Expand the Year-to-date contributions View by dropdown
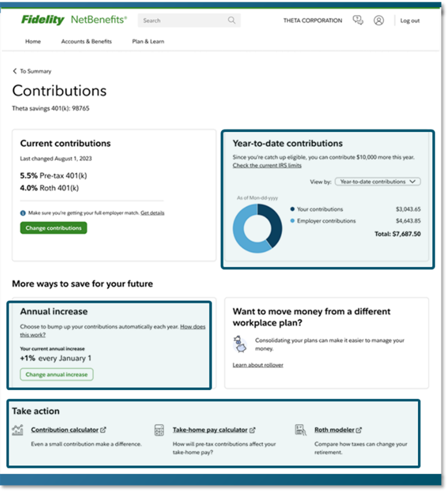Viewport: 448px width, 492px height. pyautogui.click(x=377, y=182)
